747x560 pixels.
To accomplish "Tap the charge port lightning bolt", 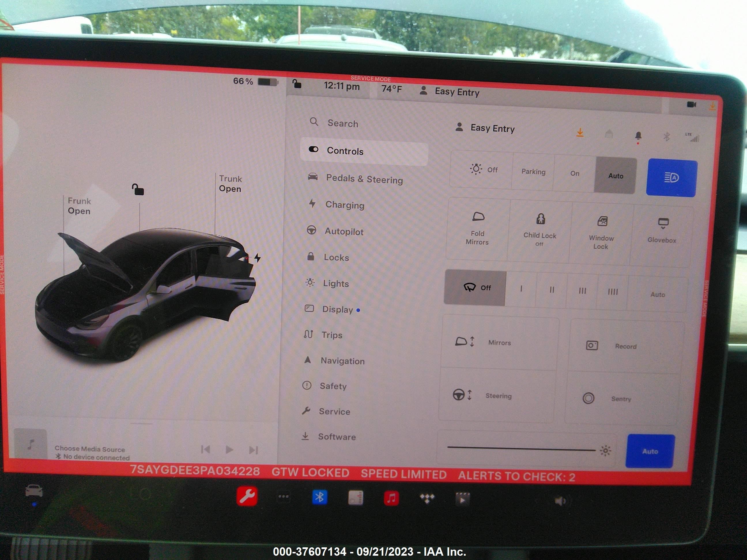I will point(257,258).
